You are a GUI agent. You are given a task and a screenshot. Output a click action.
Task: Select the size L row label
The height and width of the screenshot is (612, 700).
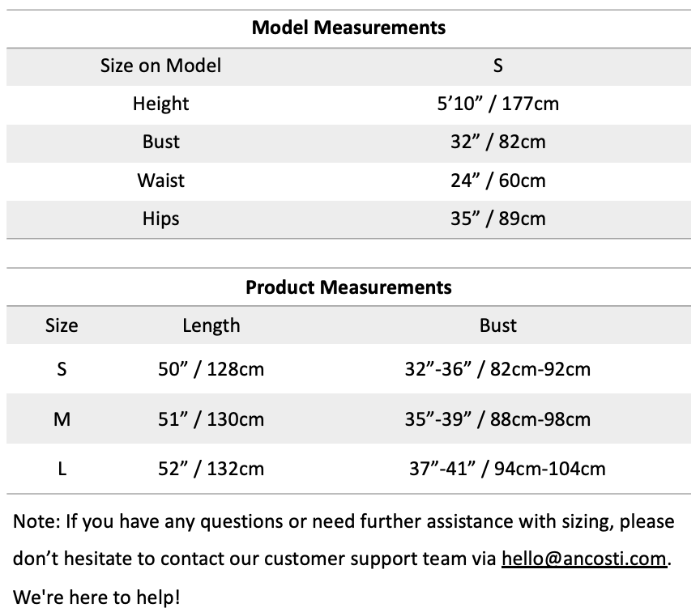click(62, 469)
